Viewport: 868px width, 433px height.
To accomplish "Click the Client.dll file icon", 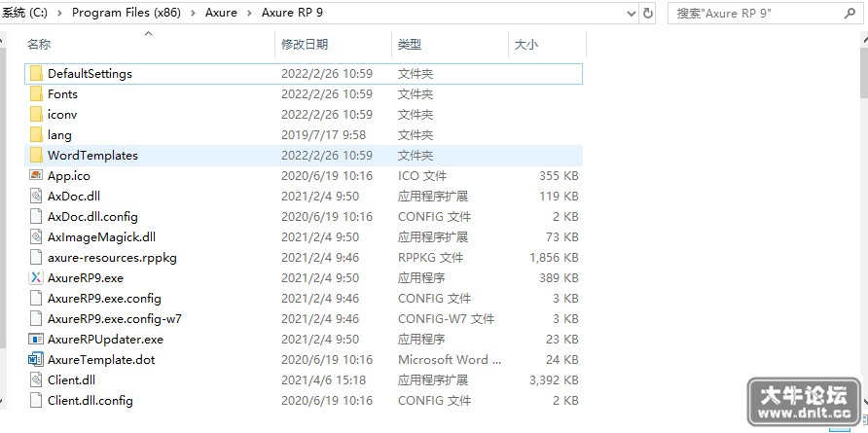I will tap(36, 379).
